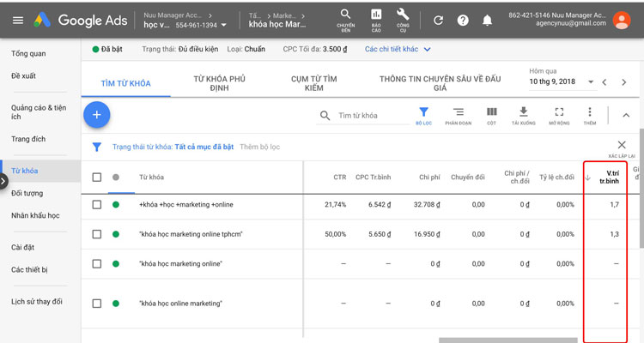Switch to Cụm từ tìm kiếm tab
Viewport: 644px width, 343px height.
pos(313,83)
